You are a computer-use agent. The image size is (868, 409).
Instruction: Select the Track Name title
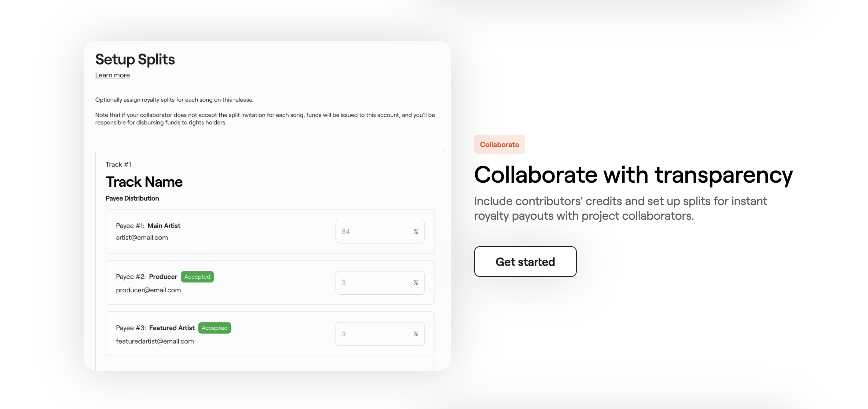tap(144, 182)
